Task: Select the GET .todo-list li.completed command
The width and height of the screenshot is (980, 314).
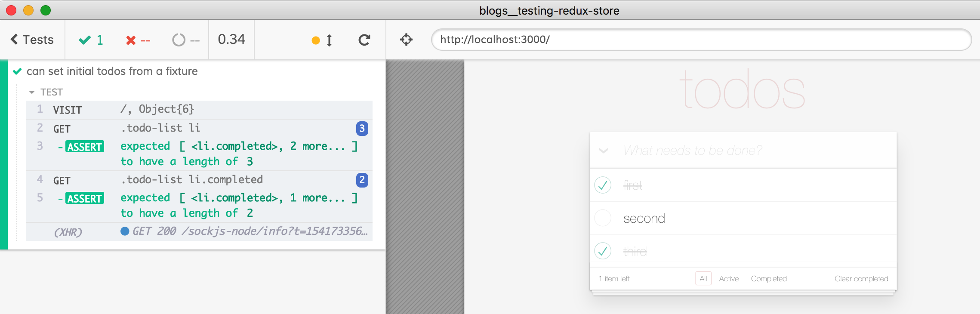Action: point(199,180)
